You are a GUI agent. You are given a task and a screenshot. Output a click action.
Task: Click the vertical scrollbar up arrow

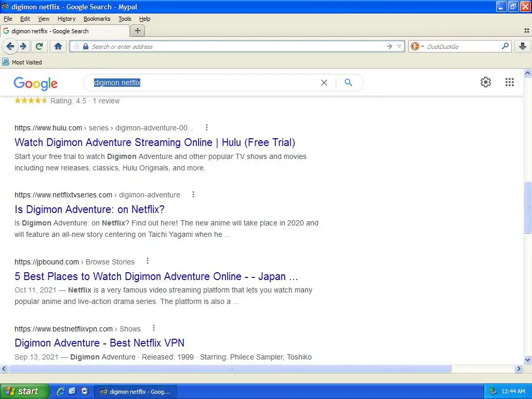[x=527, y=73]
